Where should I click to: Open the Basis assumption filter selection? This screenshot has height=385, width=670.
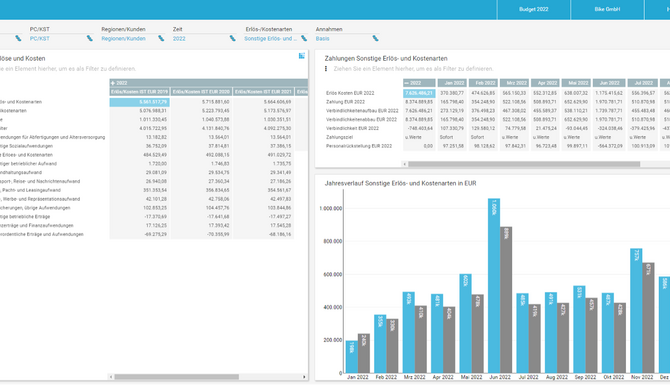[x=323, y=38]
